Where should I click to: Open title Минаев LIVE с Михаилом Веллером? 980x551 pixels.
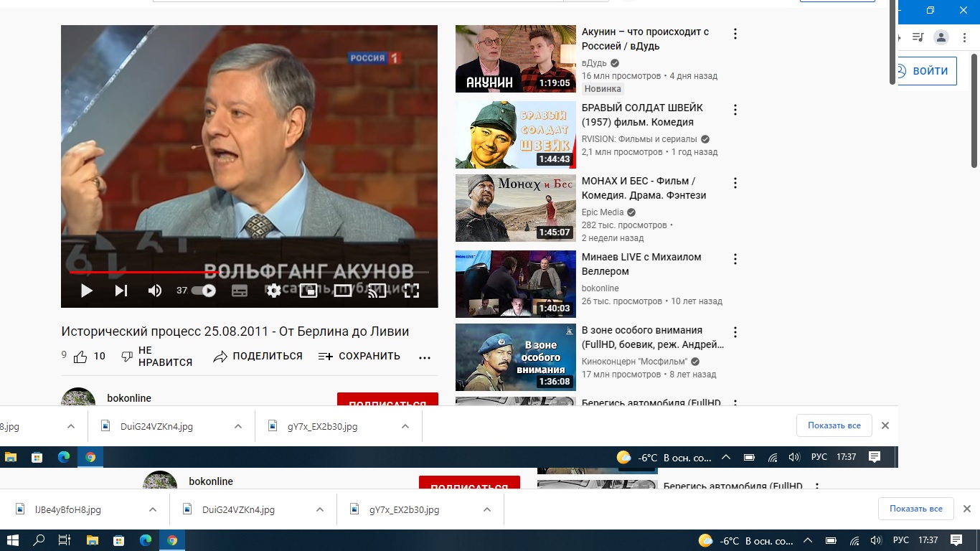(x=641, y=264)
